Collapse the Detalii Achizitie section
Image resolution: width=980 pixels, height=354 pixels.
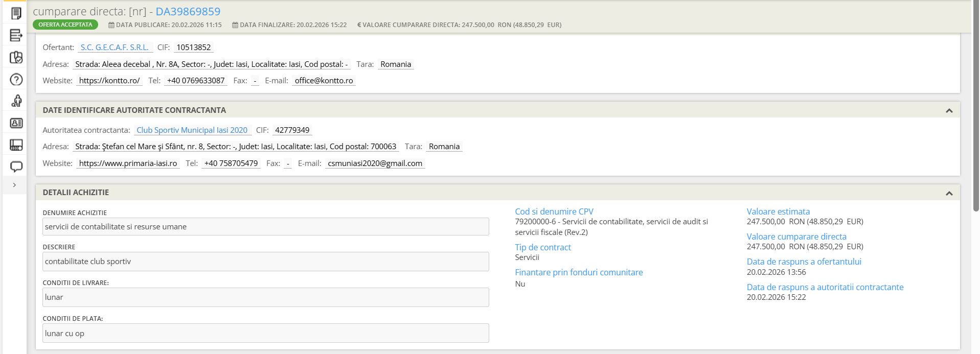[x=949, y=193]
